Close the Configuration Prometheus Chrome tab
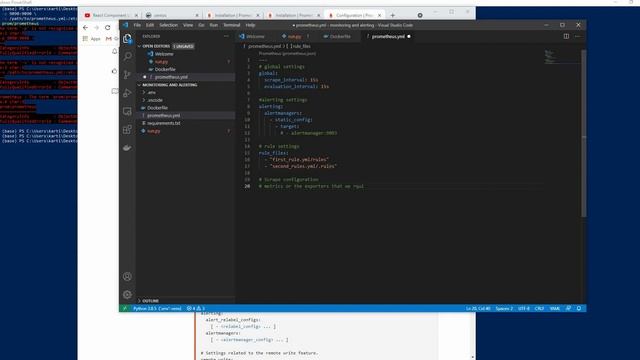 pos(380,16)
